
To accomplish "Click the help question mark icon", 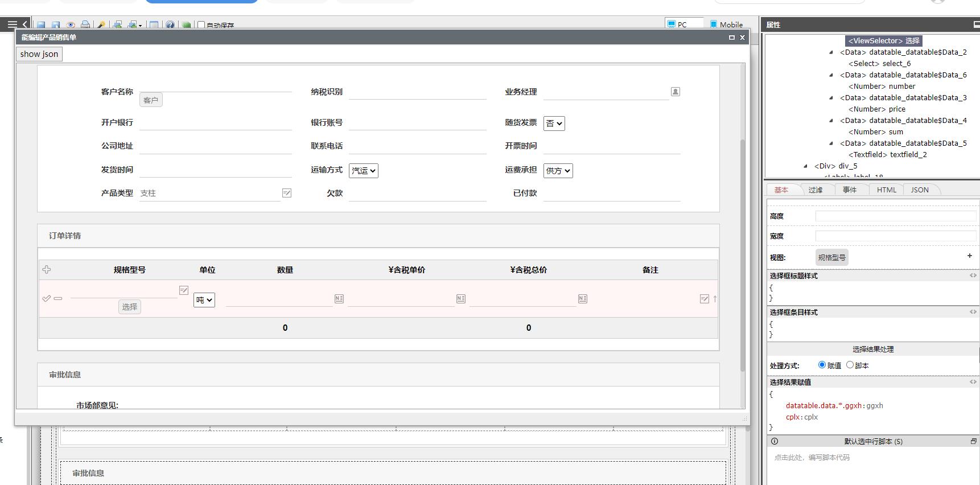I will click(x=170, y=25).
